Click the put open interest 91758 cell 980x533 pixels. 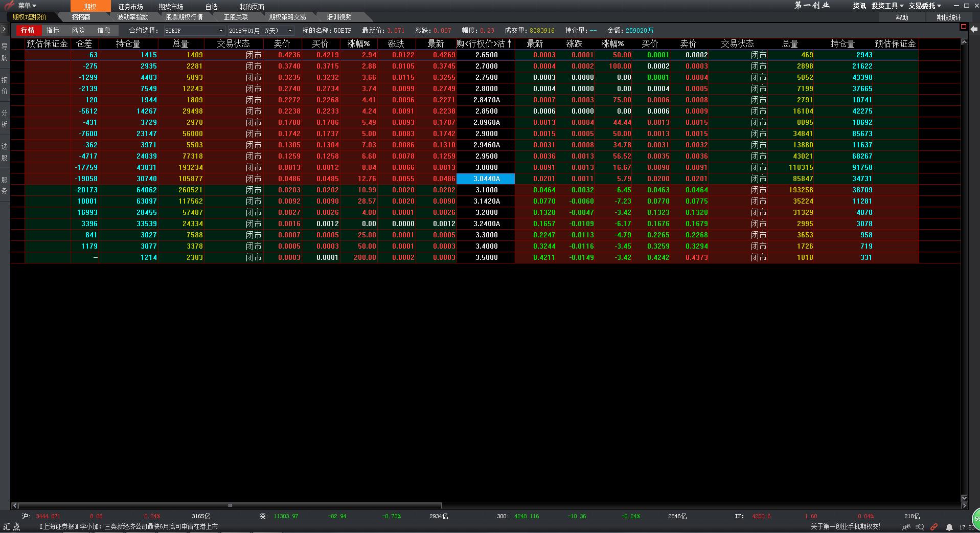click(862, 168)
